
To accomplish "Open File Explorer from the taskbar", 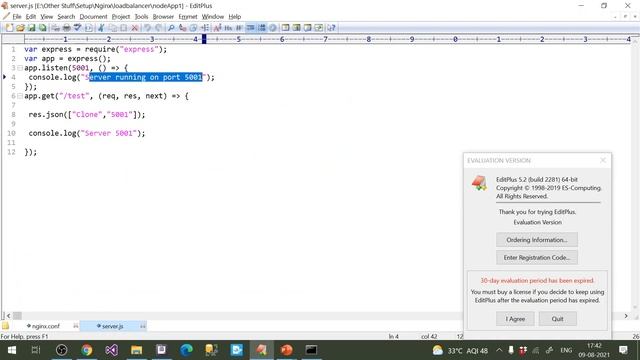I will (x=136, y=350).
